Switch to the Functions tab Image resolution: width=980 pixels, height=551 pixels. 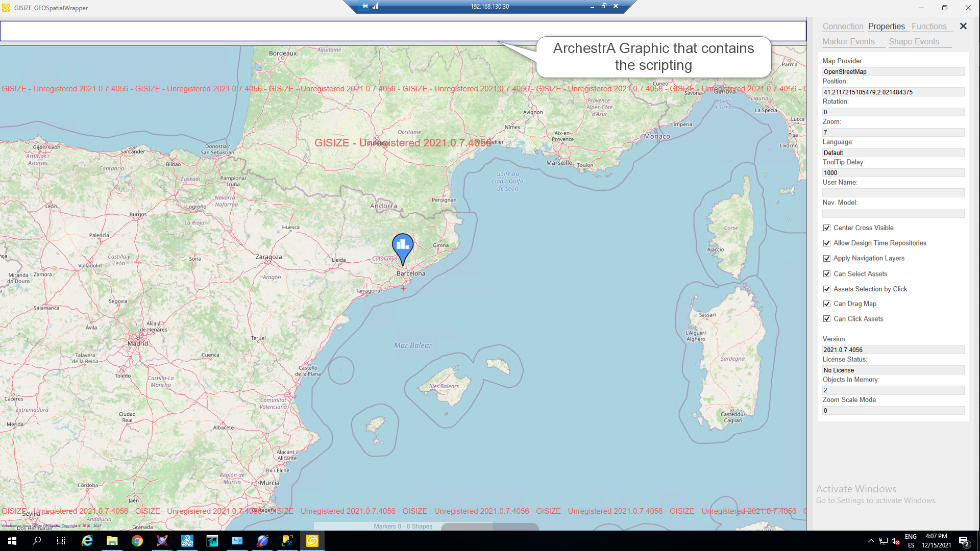[x=929, y=27]
